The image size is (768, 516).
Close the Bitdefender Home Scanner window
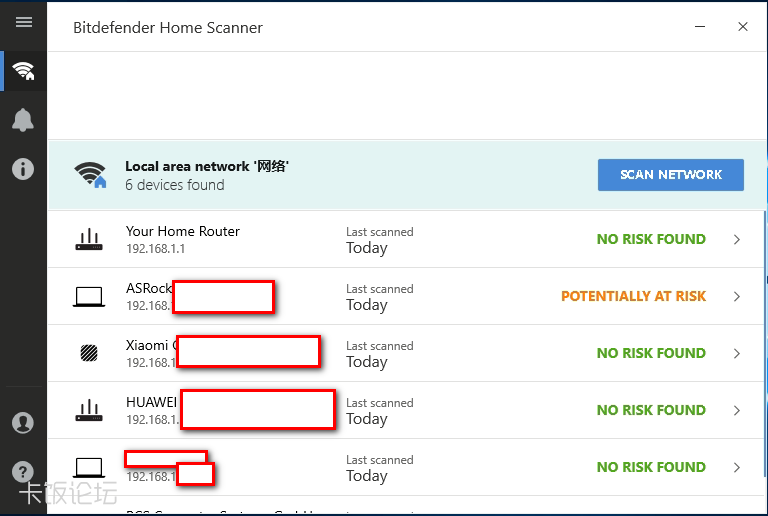click(743, 26)
